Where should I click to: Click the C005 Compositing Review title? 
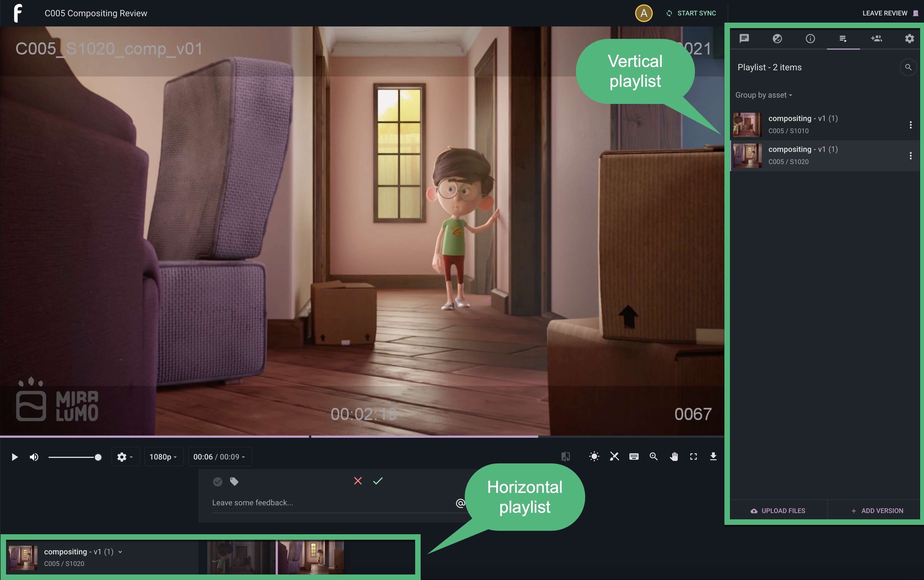click(96, 13)
